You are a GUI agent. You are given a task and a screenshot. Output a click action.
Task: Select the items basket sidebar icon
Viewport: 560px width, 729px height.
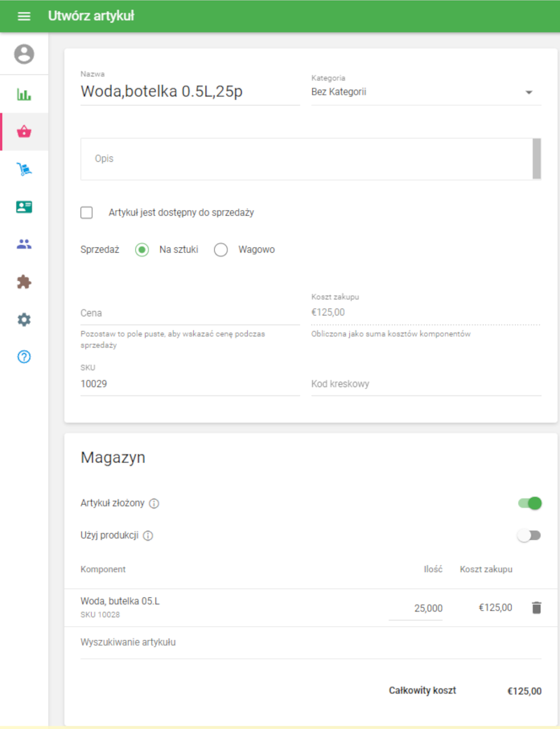[x=24, y=132]
